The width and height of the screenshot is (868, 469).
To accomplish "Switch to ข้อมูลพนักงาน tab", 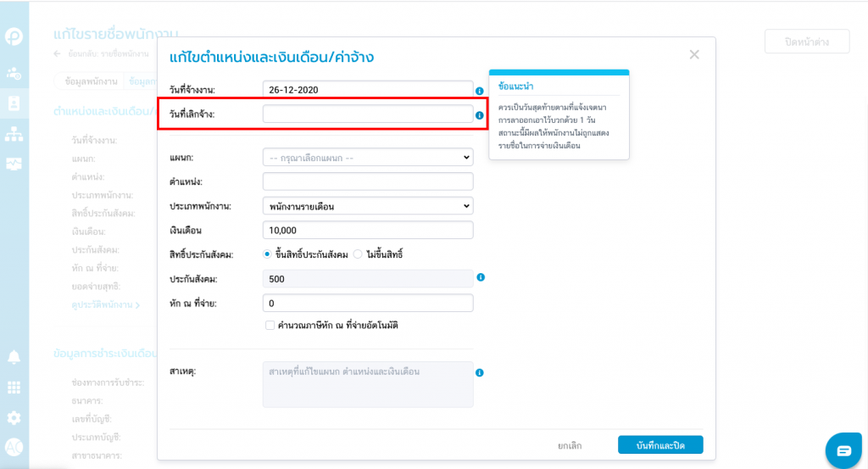I will (91, 81).
